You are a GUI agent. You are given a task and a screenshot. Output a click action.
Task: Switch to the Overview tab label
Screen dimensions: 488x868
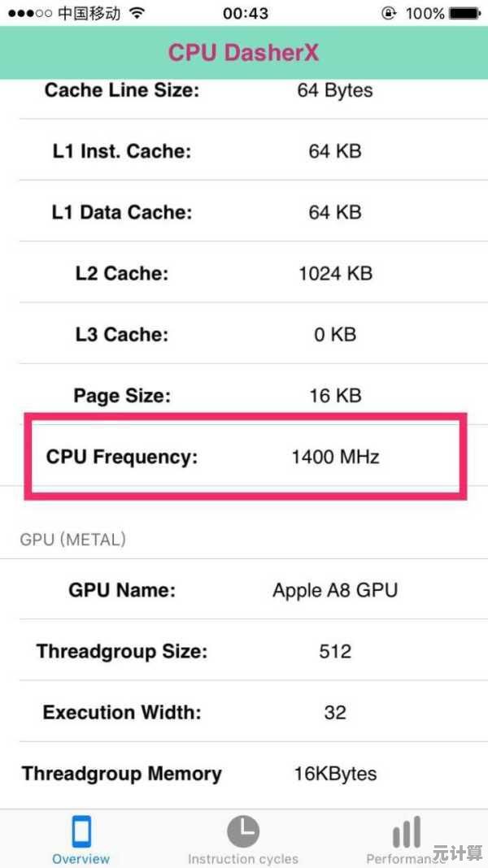[81, 858]
